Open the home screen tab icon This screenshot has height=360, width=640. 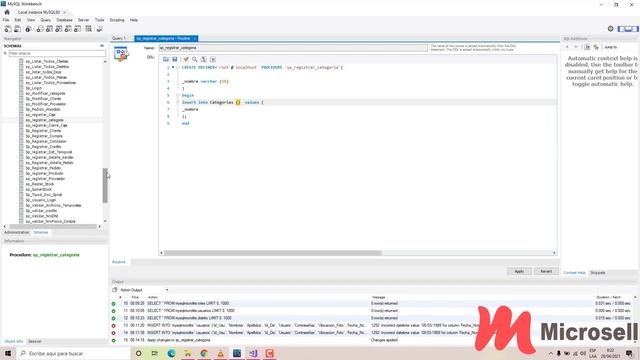point(7,12)
